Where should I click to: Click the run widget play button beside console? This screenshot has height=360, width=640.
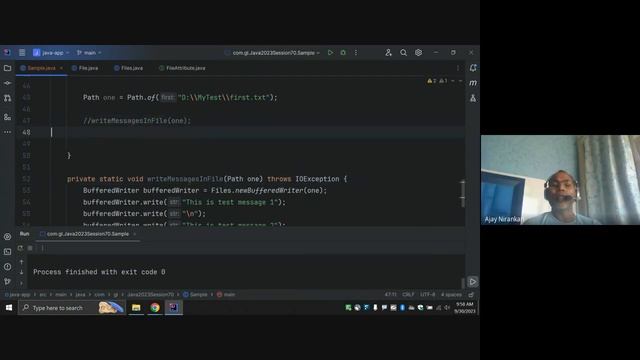coord(473,282)
